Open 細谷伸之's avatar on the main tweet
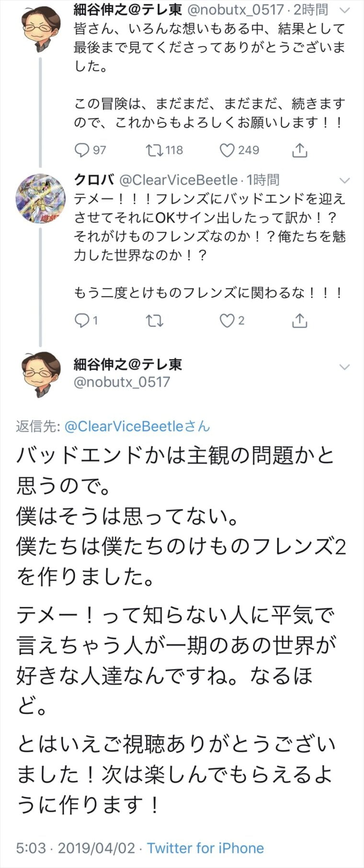The width and height of the screenshot is (364, 868). point(41,374)
